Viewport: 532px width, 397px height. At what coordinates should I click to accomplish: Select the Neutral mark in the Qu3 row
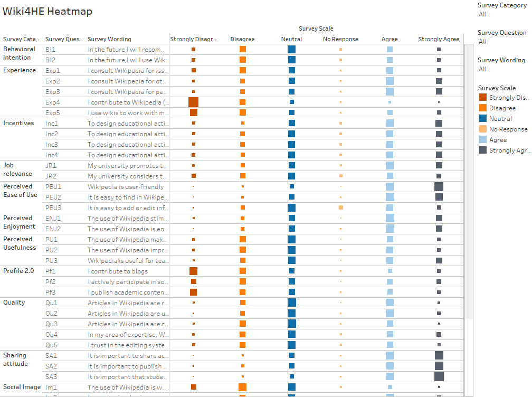click(x=292, y=324)
